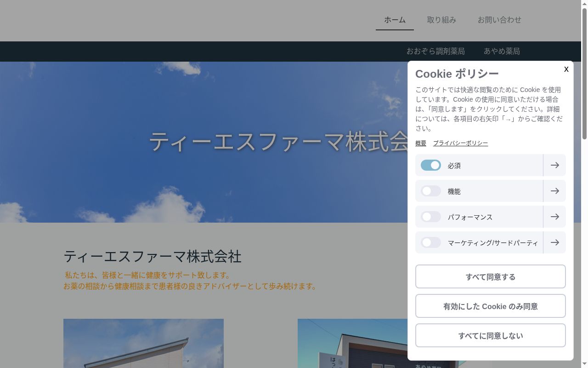This screenshot has height=368, width=588.
Task: Open the 取り組み navigation item
Action: [x=441, y=20]
